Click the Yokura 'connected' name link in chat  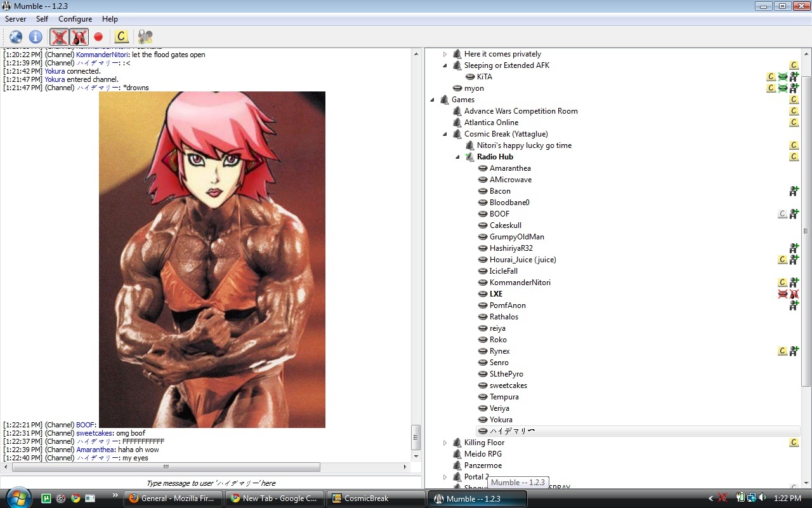tap(55, 71)
